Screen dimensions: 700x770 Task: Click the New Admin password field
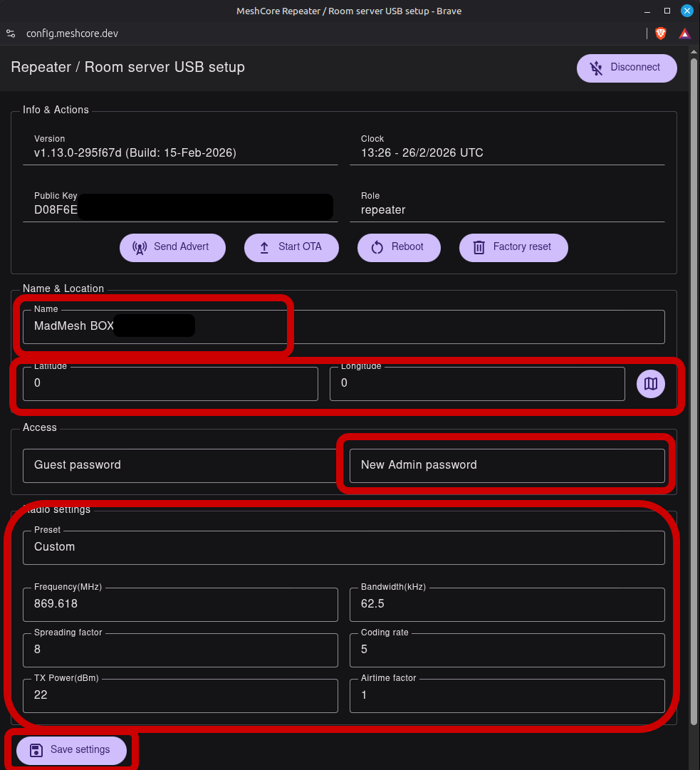click(507, 466)
